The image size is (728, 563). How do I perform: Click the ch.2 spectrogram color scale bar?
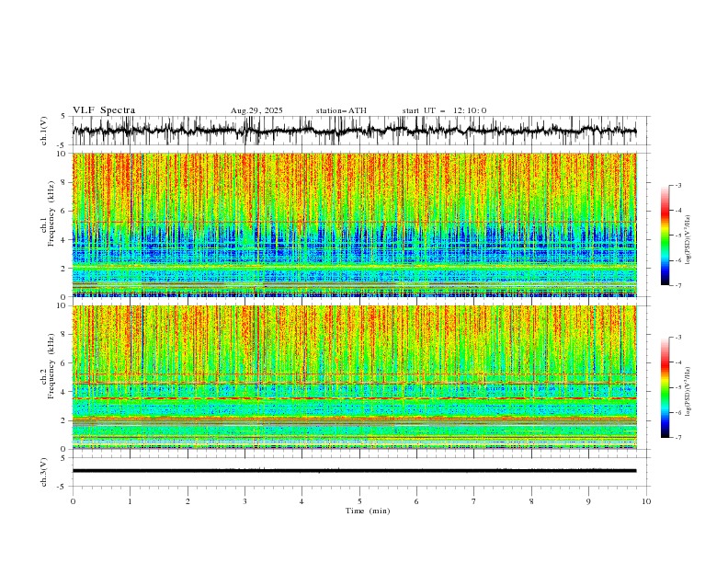click(x=665, y=387)
